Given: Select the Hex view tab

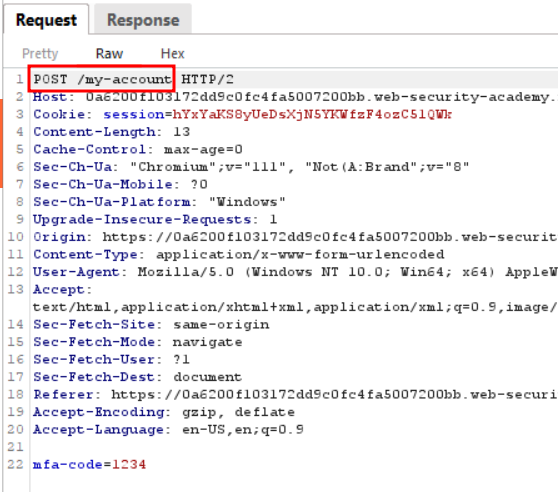Looking at the screenshot, I should click(173, 54).
